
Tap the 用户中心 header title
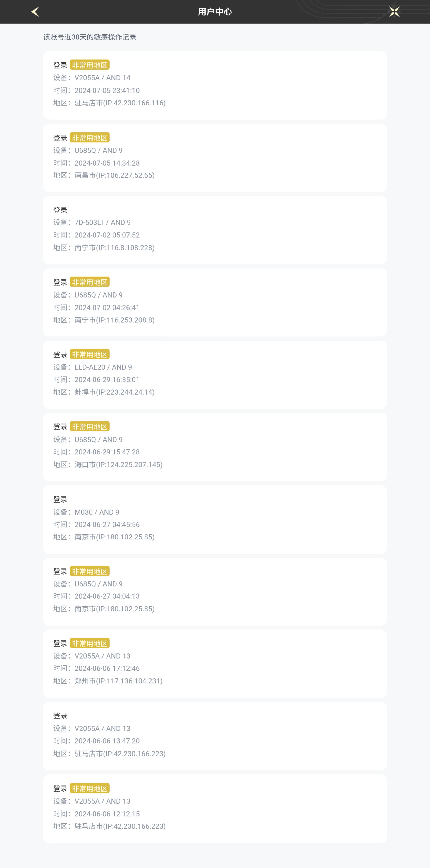point(215,12)
